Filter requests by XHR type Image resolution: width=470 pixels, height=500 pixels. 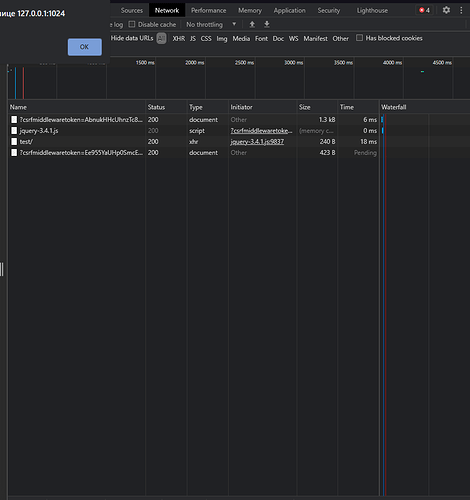179,39
